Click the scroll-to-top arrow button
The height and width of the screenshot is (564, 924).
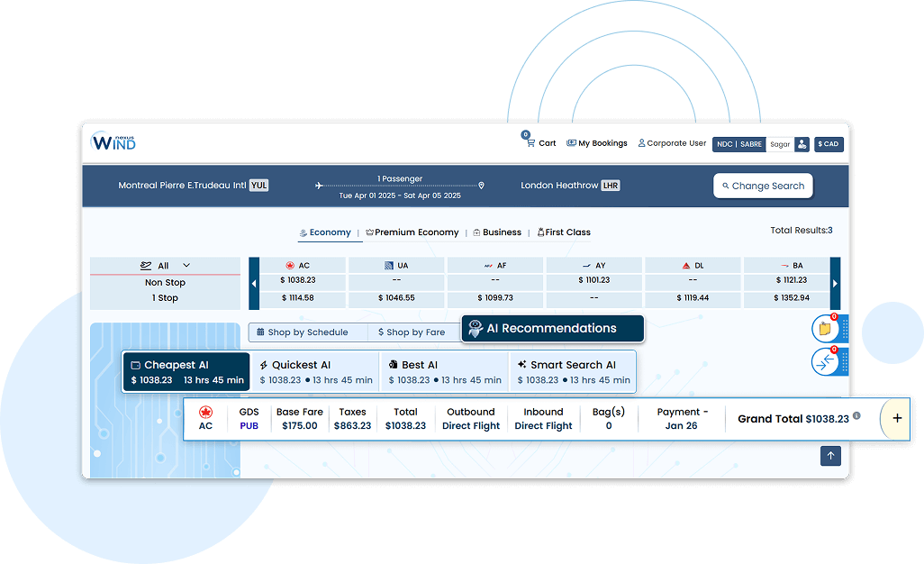pos(830,456)
